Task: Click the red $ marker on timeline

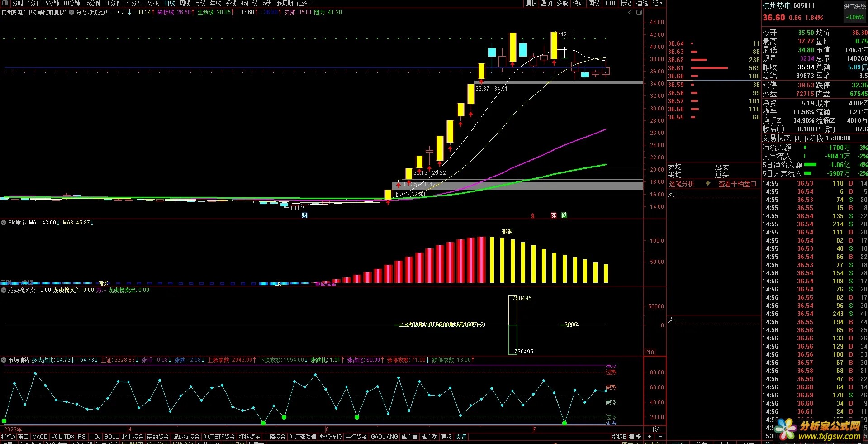Action: point(533,216)
